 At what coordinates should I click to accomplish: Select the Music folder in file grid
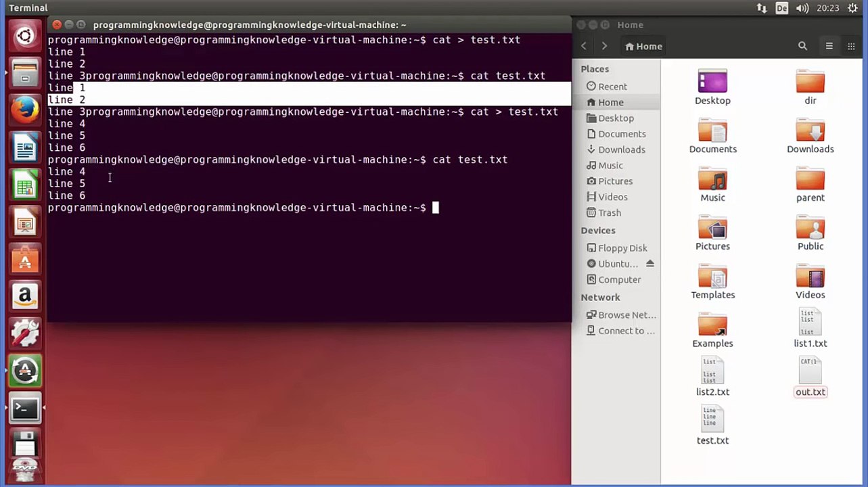712,185
